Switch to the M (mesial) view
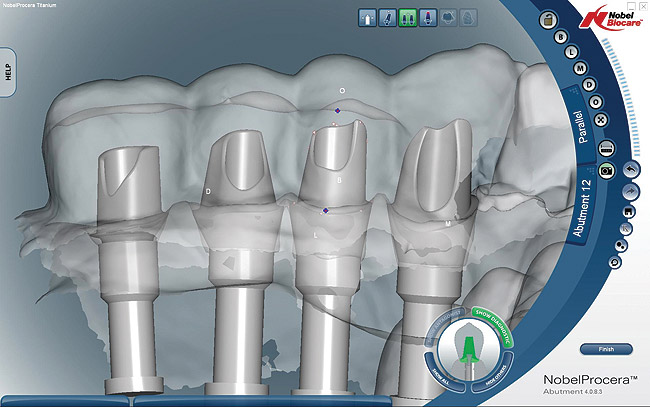 pos(581,69)
